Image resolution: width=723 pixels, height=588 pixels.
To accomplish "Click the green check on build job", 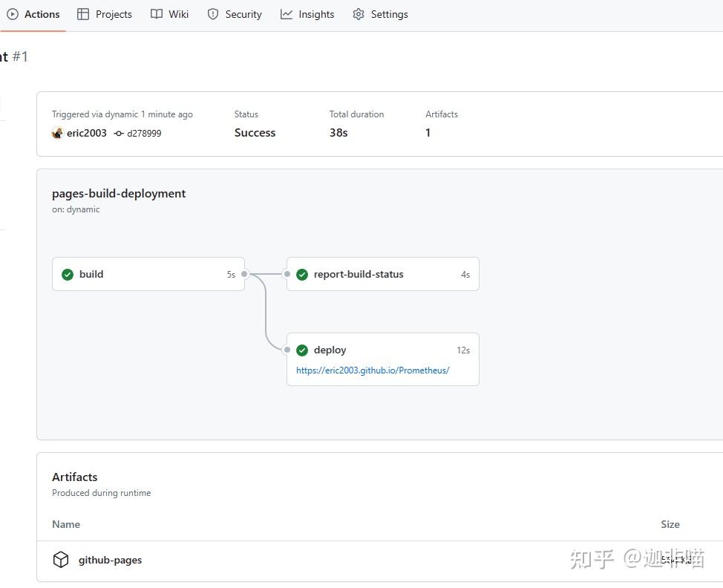I will click(68, 274).
